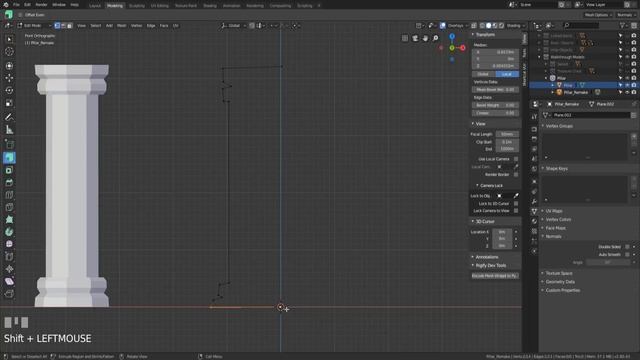Open the Modifiers wrench properties tab
Screen dimensions: 640x360
click(x=534, y=201)
